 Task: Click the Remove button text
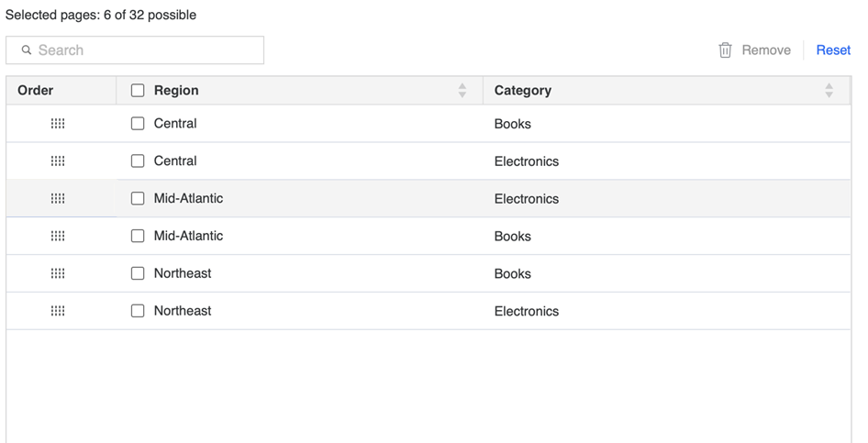[x=766, y=50]
